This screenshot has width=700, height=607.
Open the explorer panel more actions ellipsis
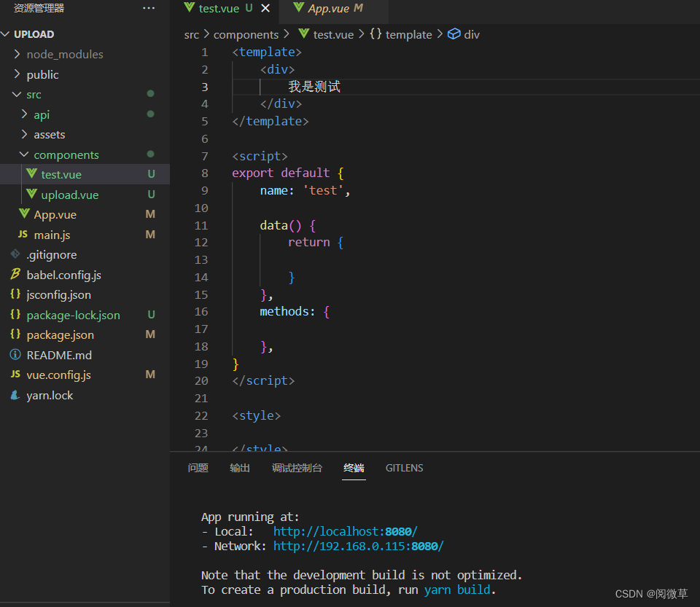[x=149, y=8]
